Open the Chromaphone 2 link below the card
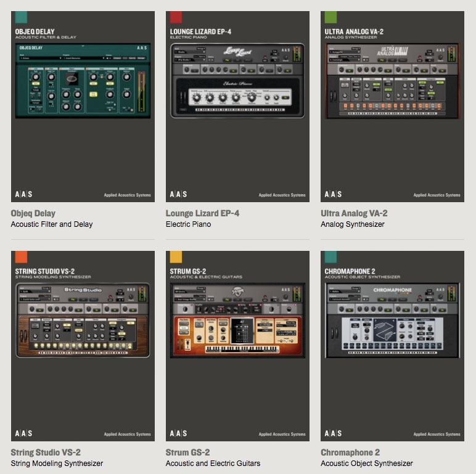Viewport: 476px width, 474px height. tap(350, 452)
